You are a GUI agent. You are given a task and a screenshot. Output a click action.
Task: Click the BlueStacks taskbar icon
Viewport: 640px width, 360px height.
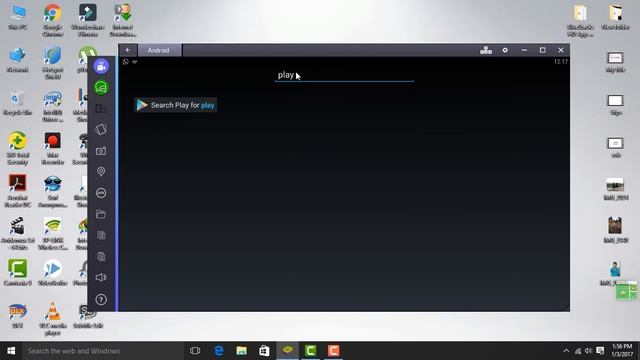(288, 351)
